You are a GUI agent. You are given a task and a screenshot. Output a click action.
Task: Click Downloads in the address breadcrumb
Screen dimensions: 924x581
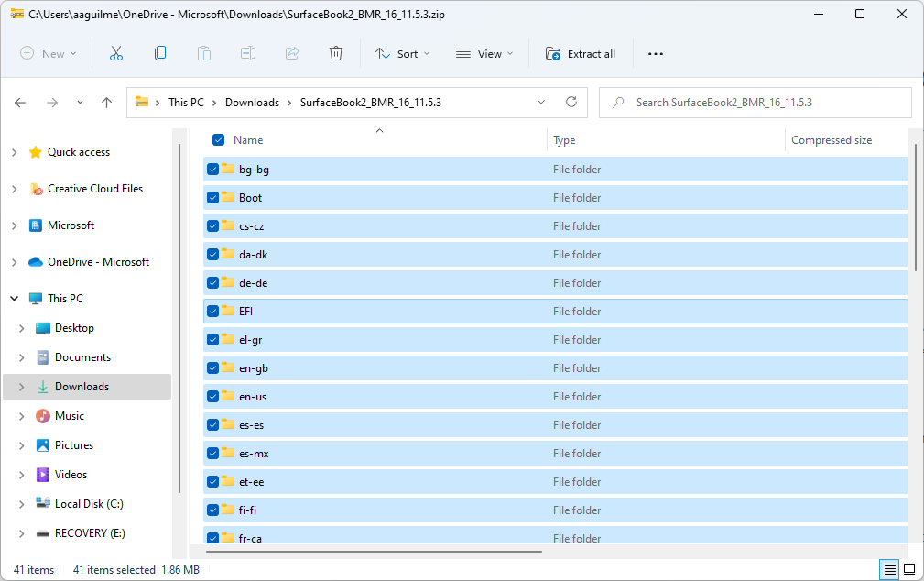(252, 103)
